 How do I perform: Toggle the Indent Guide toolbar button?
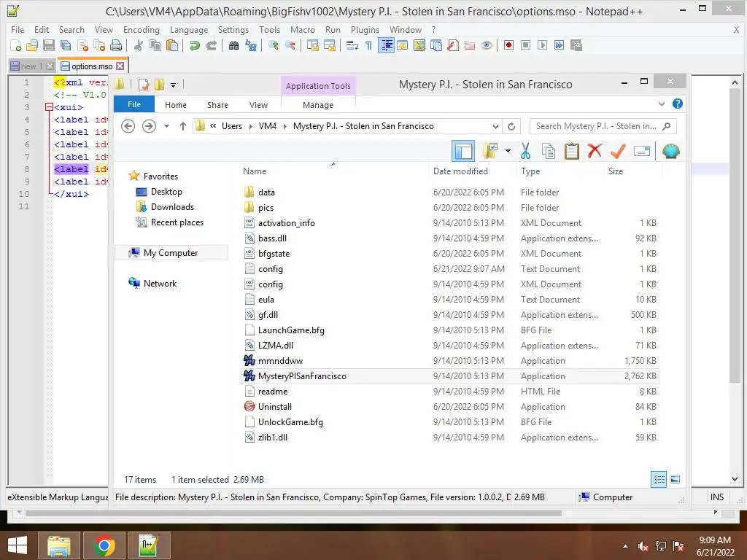[387, 45]
